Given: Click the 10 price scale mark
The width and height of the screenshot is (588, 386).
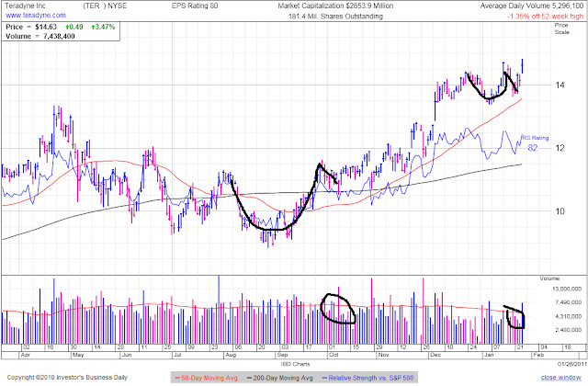Looking at the screenshot, I should (560, 211).
